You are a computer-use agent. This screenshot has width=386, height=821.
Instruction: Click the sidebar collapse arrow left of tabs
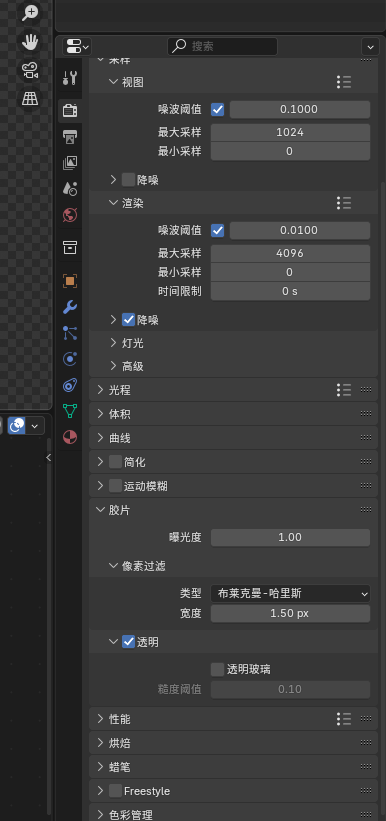[49, 458]
